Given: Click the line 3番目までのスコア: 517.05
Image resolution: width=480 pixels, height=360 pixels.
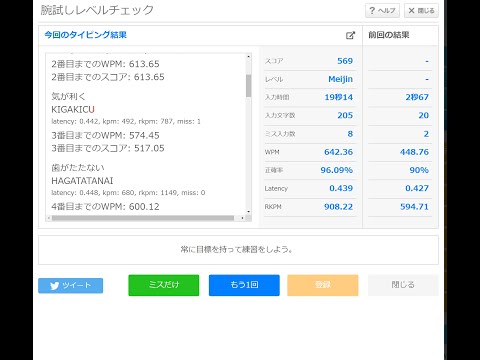Looking at the screenshot, I should point(108,148).
